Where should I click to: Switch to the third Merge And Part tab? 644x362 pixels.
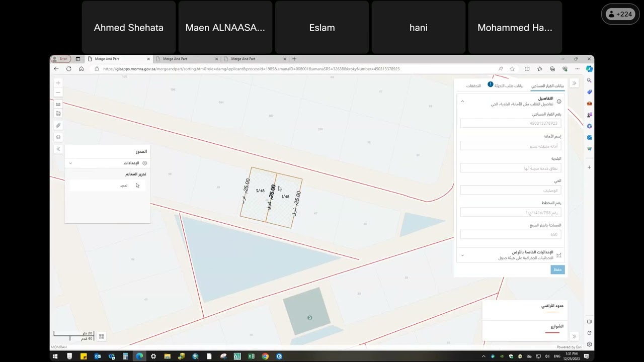point(255,59)
